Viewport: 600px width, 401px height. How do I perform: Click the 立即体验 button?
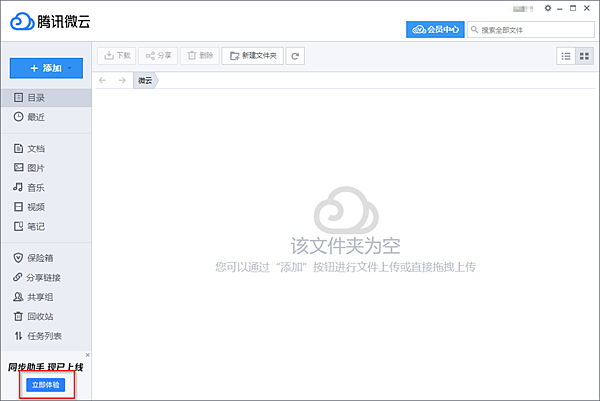[x=46, y=385]
